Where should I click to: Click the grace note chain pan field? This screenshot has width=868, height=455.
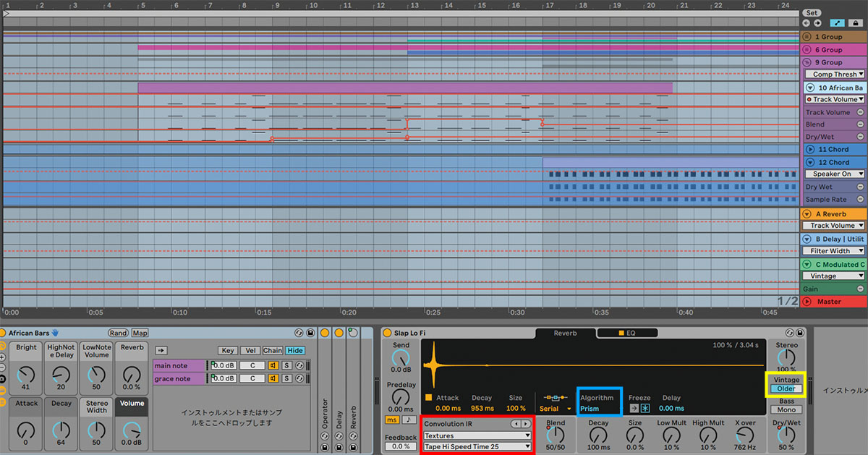coord(252,378)
